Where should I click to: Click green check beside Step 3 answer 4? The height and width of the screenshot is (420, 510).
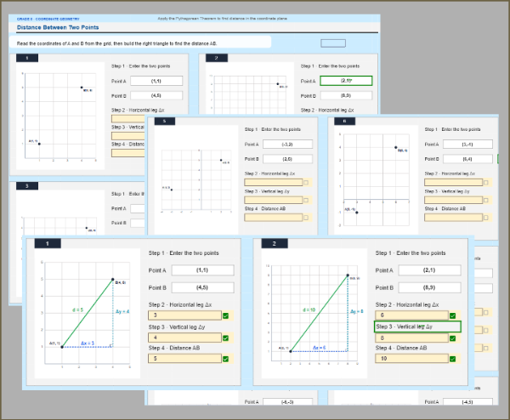[226, 338]
